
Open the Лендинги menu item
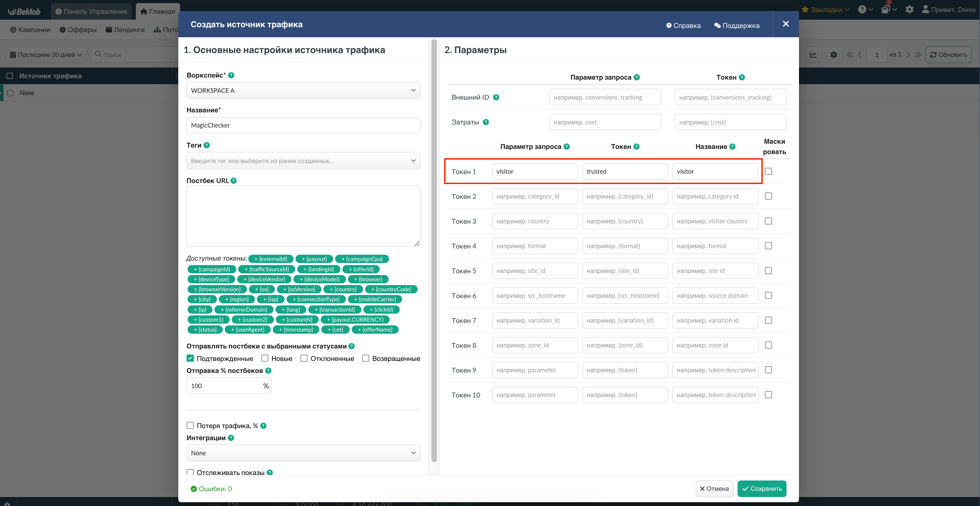pyautogui.click(x=125, y=30)
